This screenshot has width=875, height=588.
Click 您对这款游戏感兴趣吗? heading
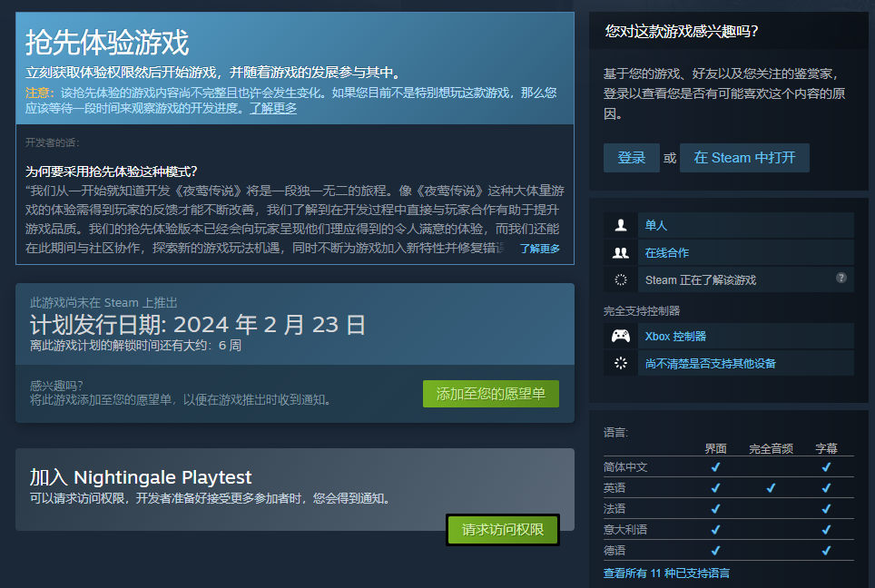pos(682,31)
